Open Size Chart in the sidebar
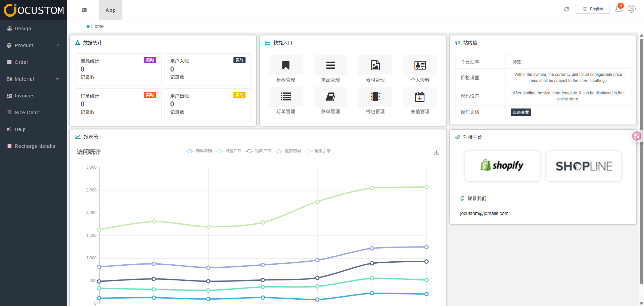Screen dimensions: 644x306 click(27, 113)
